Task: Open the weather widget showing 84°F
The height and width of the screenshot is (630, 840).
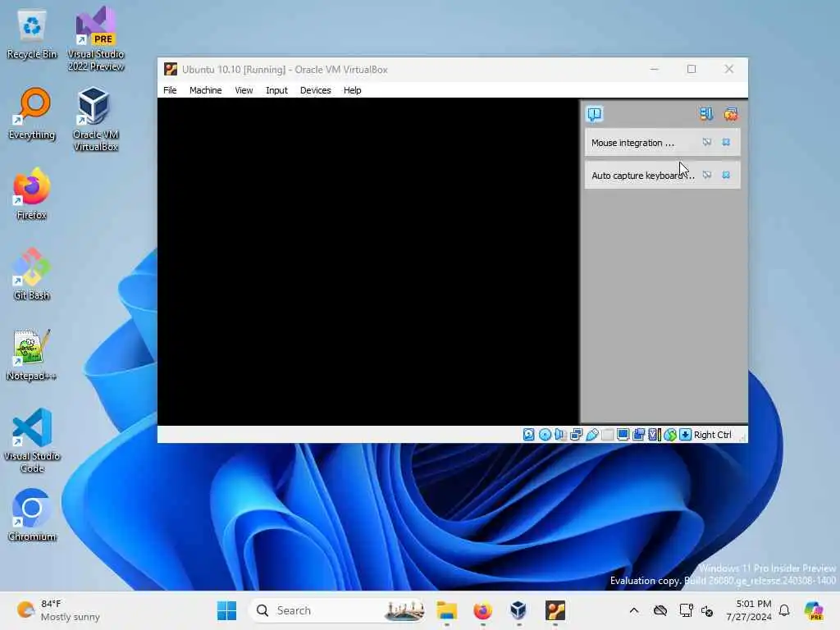Action: pyautogui.click(x=57, y=610)
